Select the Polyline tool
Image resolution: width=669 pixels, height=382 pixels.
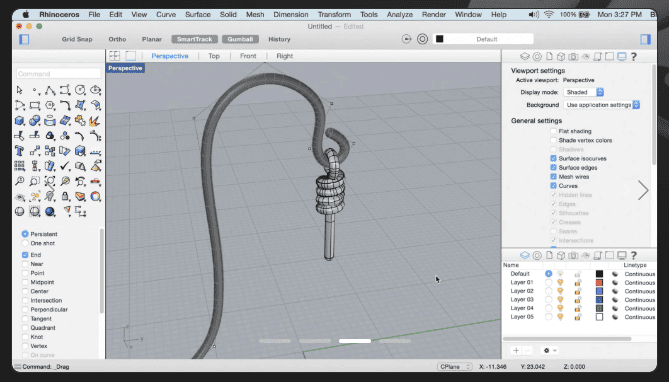coord(50,90)
